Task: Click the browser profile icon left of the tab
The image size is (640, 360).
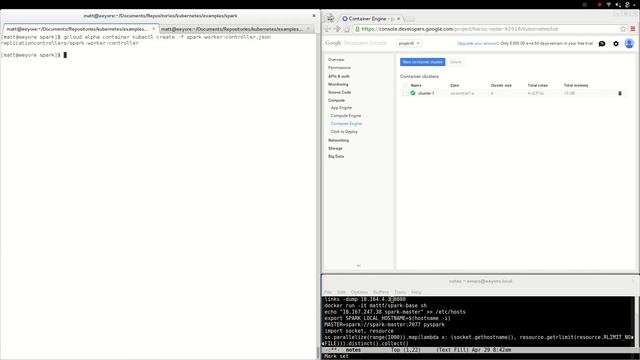Action: click(x=330, y=18)
